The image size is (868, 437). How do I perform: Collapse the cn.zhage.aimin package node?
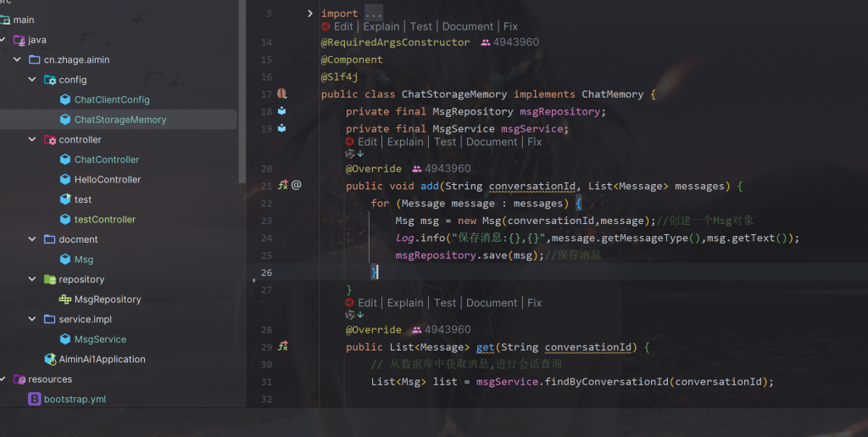(17, 59)
